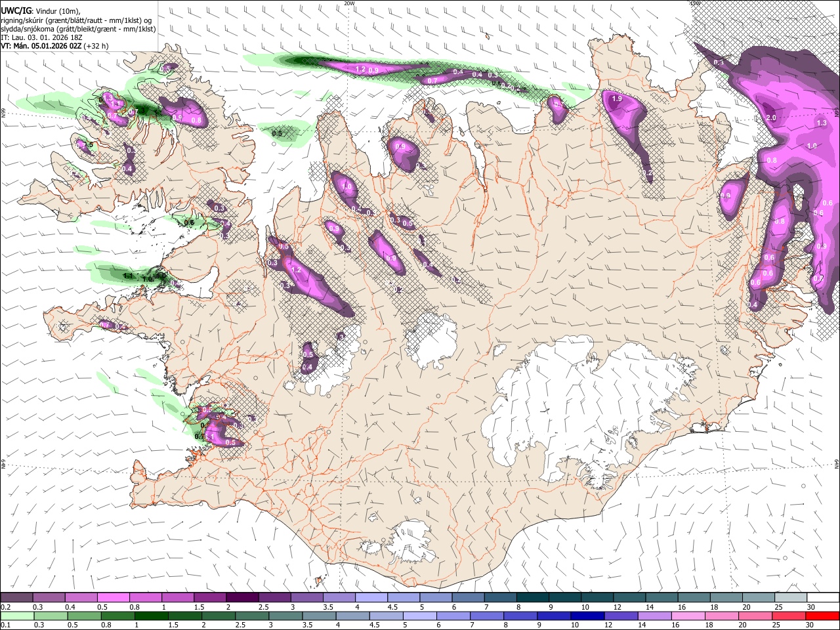Click the '15W' longitude label
Screen dimensions: 840x630
point(695,3)
